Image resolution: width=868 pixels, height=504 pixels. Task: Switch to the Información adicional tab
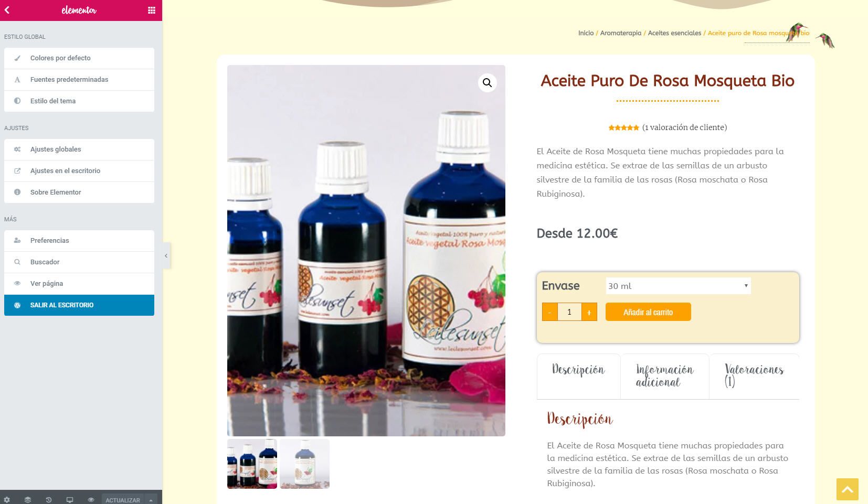(x=665, y=376)
